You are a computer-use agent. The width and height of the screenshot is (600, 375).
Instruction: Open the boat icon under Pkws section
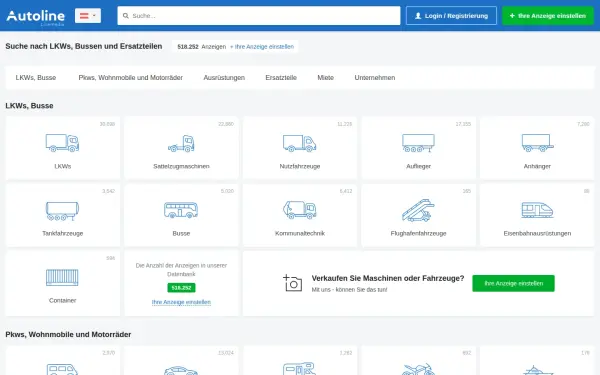(537, 370)
